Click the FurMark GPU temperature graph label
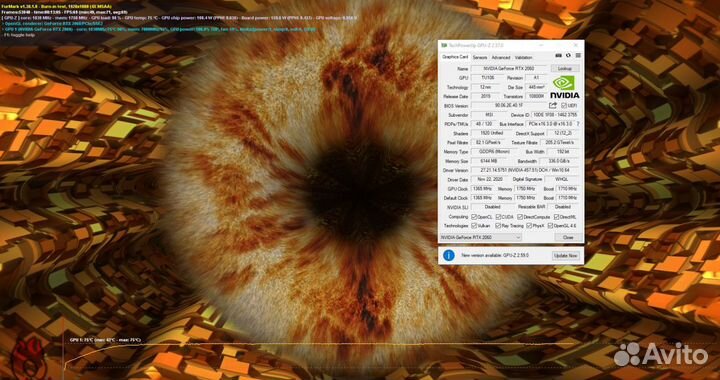 click(x=105, y=340)
